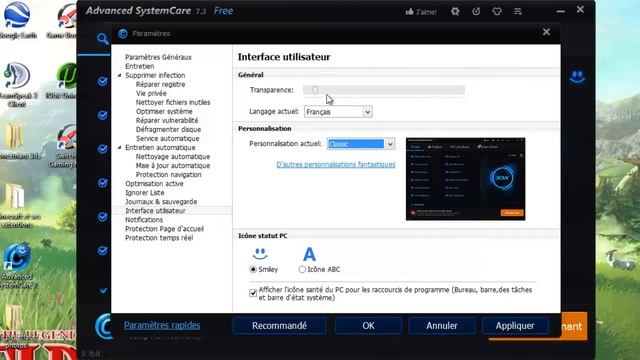Open the Entretien settings page
This screenshot has width=640, height=360.
140,66
